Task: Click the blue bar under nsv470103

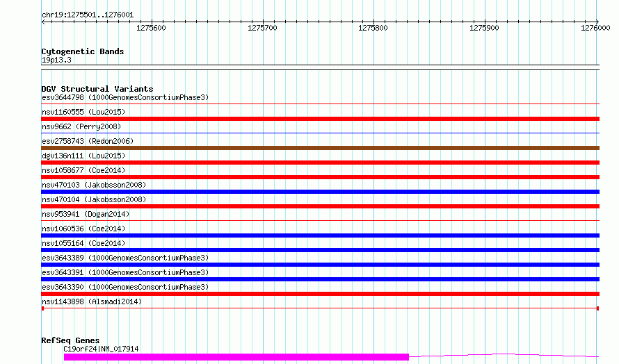Action: (x=320, y=192)
